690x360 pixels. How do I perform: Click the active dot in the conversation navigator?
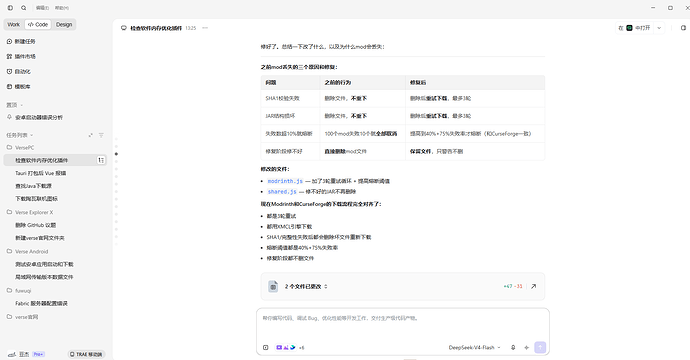pyautogui.click(x=116, y=154)
